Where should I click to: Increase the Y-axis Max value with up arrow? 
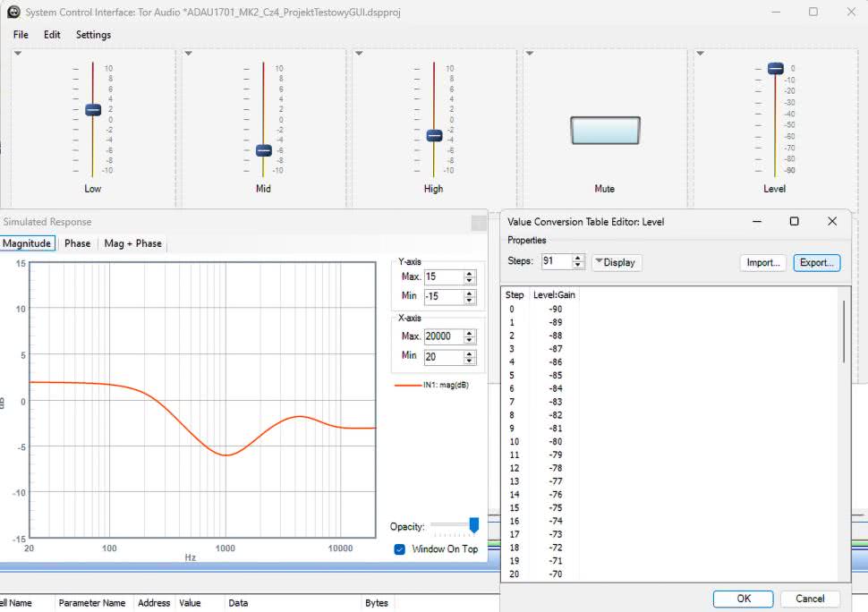coord(470,274)
